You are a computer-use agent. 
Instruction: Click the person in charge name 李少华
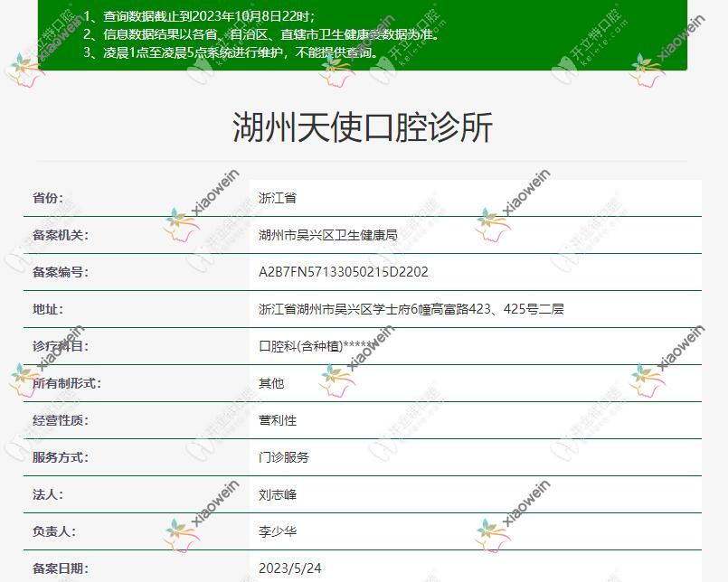point(278,531)
